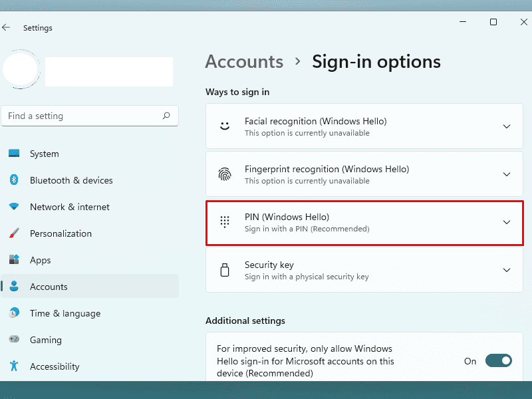Click the Bluetooth & devices icon

click(x=14, y=180)
